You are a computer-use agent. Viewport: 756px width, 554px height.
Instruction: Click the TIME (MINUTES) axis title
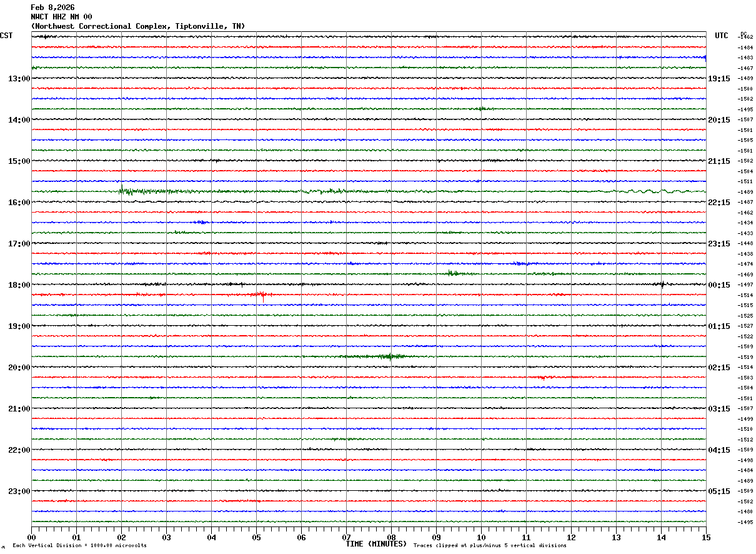(x=376, y=544)
